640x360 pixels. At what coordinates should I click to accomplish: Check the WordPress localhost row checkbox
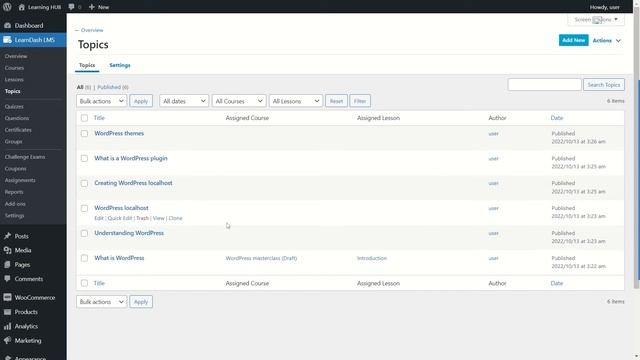(84, 208)
